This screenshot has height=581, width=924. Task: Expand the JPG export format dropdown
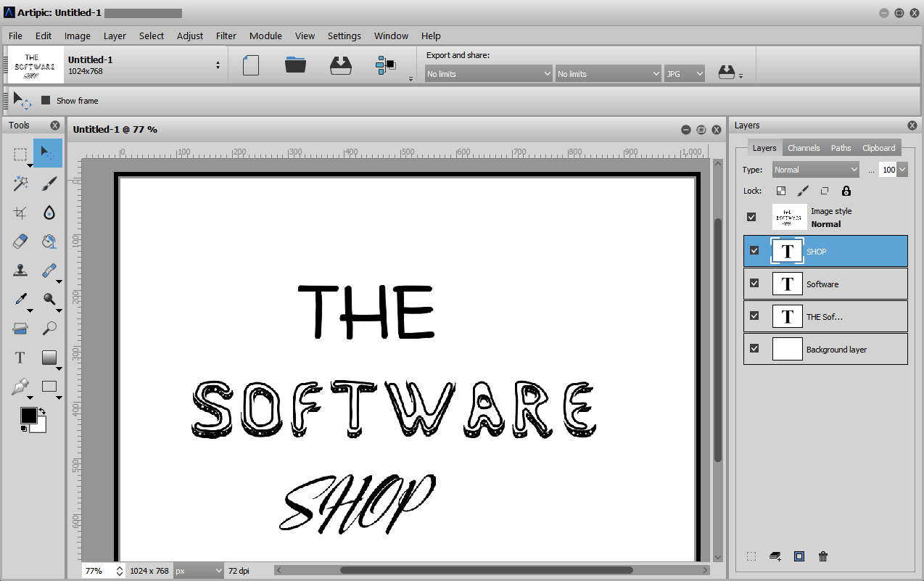tap(684, 74)
